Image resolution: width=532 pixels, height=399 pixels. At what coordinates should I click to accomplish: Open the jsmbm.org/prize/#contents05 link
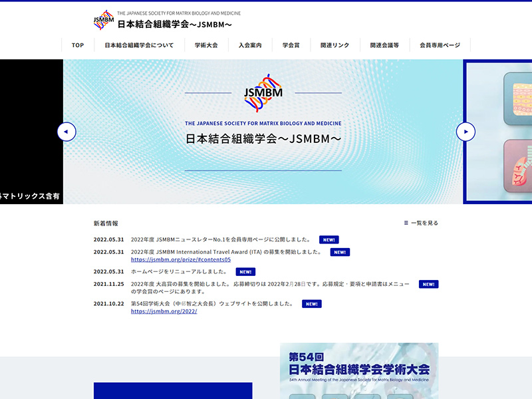click(181, 259)
